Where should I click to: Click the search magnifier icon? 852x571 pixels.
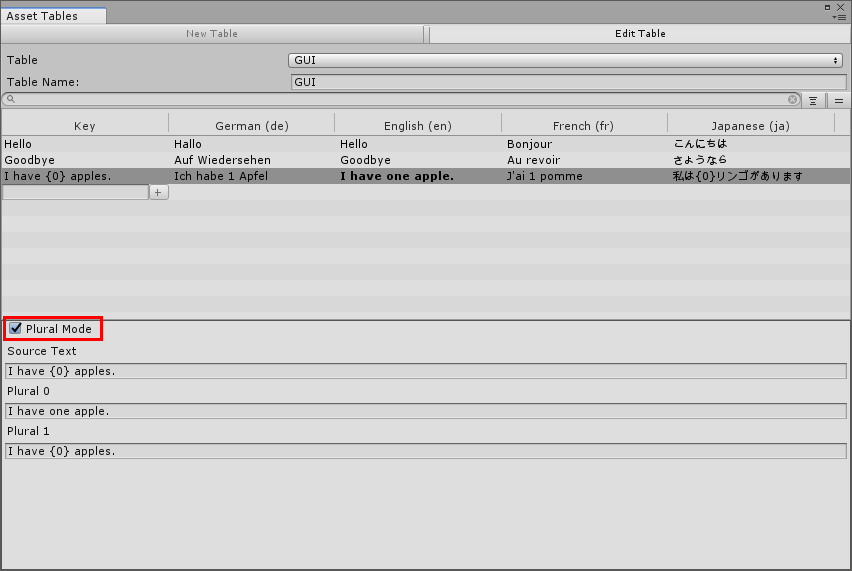point(9,100)
